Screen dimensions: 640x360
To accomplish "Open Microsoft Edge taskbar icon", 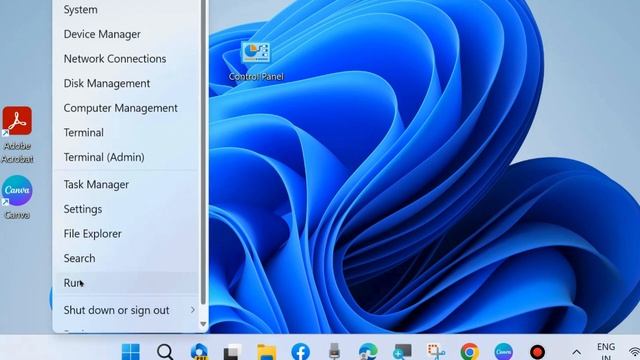I will [368, 351].
